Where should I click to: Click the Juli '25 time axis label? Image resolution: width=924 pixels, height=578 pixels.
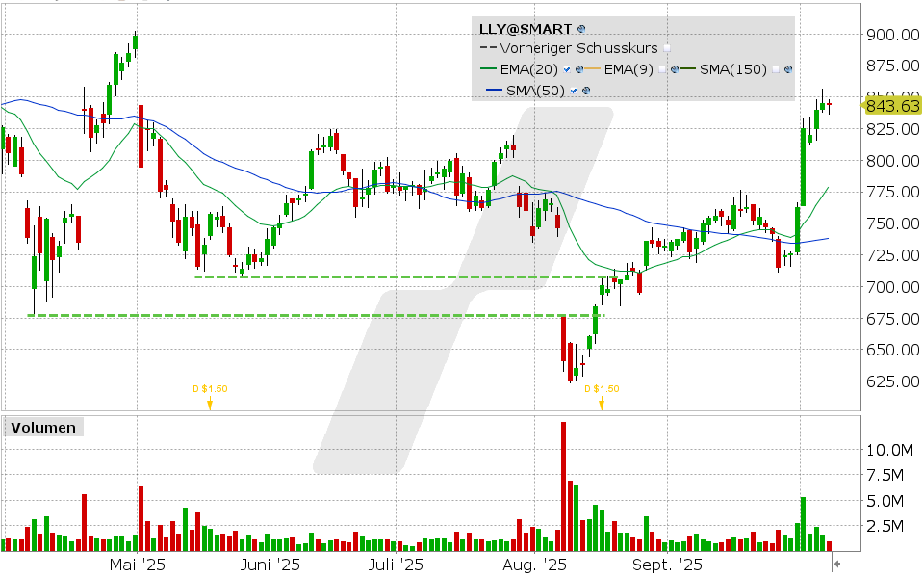point(397,564)
